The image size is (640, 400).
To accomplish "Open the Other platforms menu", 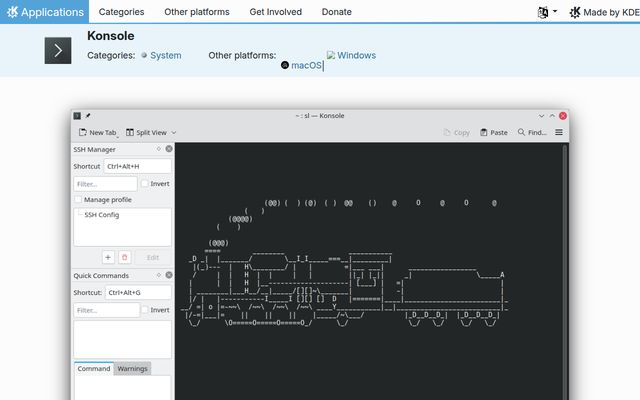I will [197, 12].
